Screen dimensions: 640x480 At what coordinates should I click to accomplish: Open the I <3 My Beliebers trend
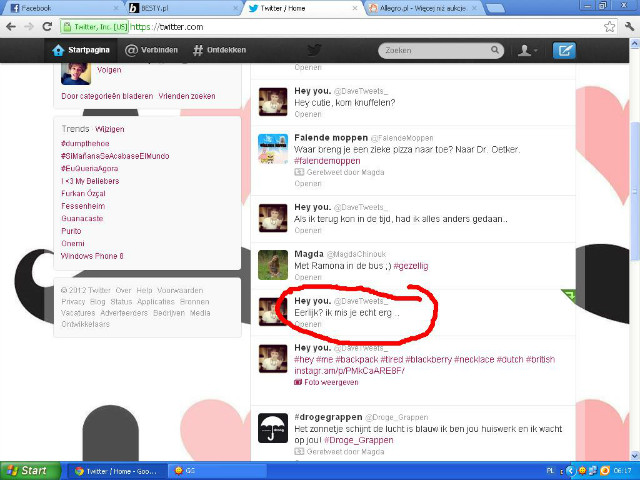[90, 181]
